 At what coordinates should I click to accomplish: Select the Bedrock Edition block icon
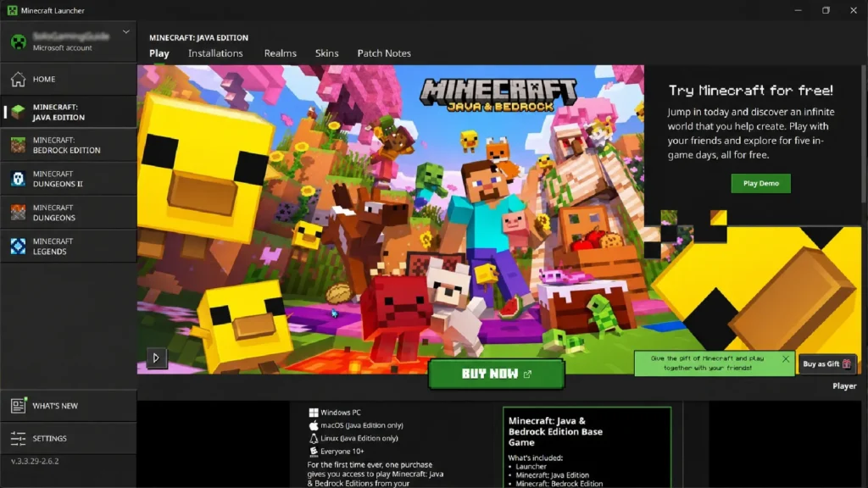[18, 146]
